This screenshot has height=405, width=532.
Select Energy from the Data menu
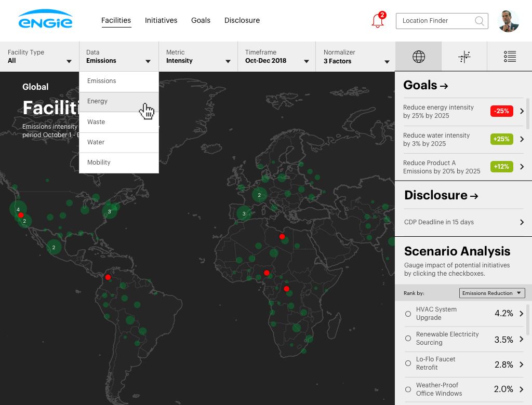[x=118, y=101]
